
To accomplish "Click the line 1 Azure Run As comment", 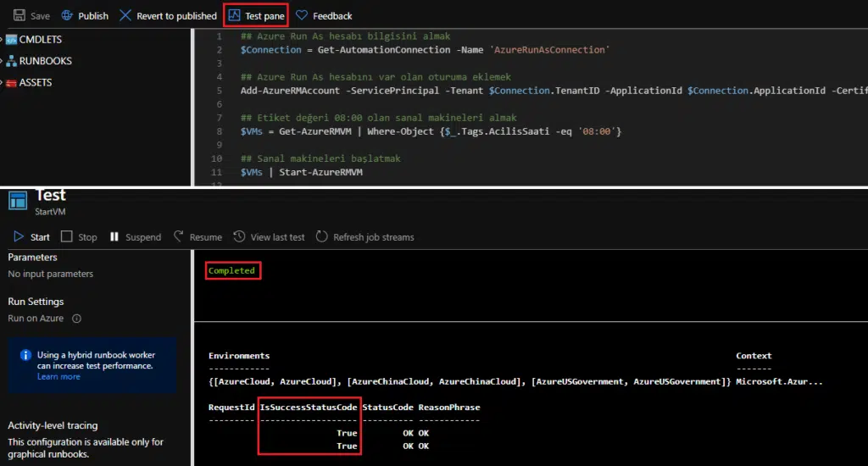I will click(x=346, y=36).
